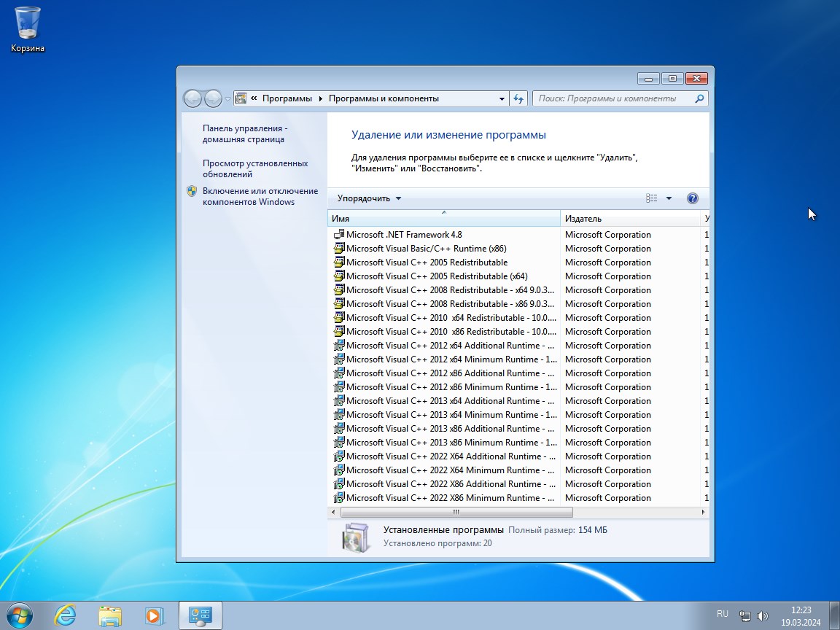The width and height of the screenshot is (840, 630).
Task: Open recent pages dropdown next to navigation arrows
Action: 227,99
